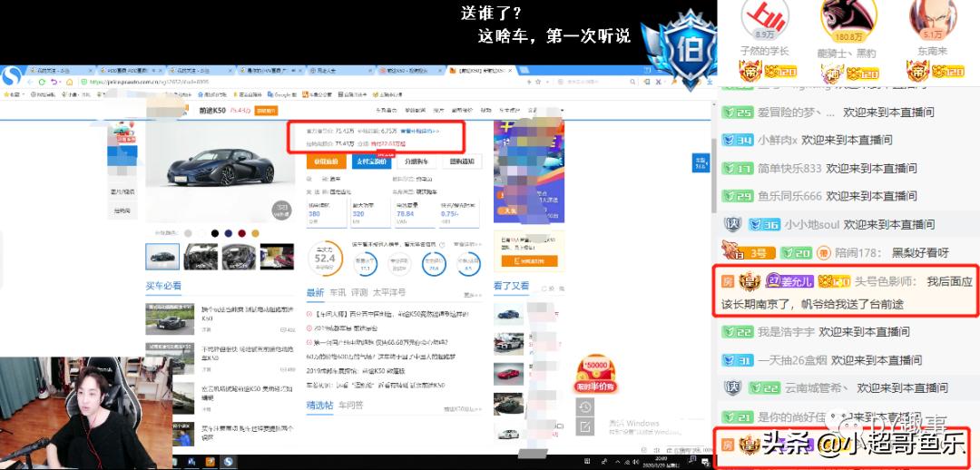Click the blue button beside orange one
The width and height of the screenshot is (980, 470).
click(x=372, y=162)
